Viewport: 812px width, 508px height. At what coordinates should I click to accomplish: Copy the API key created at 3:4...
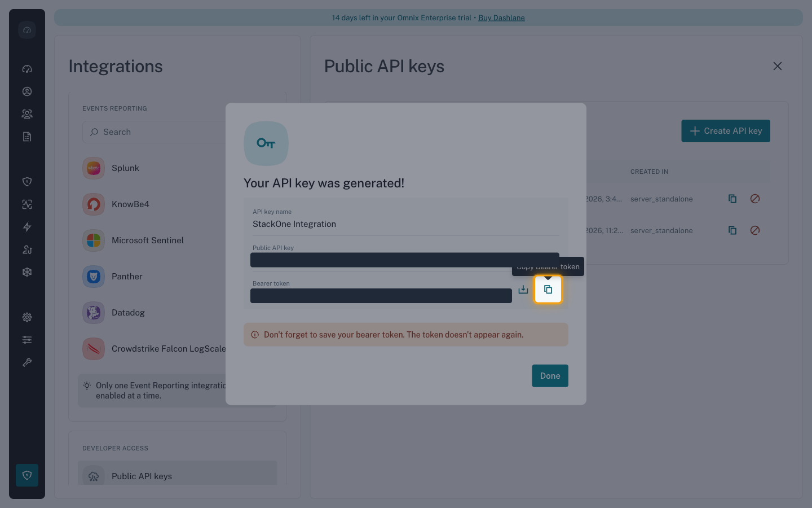click(732, 199)
